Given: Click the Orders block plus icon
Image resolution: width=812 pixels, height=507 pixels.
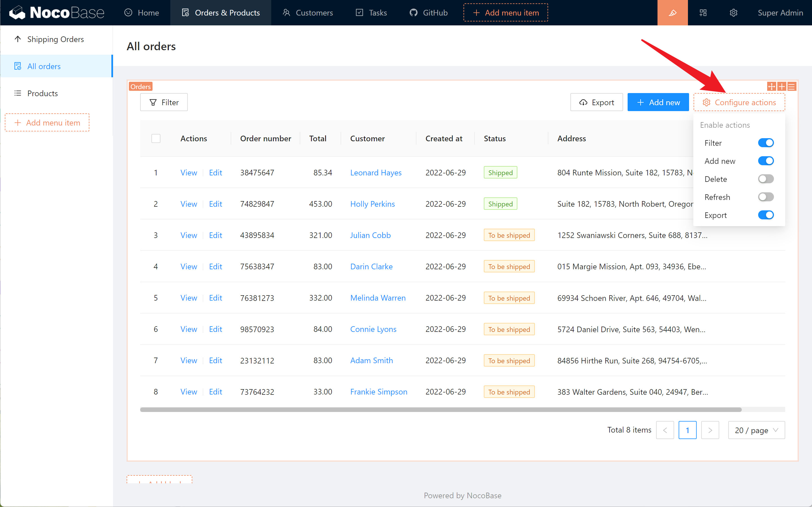Looking at the screenshot, I should (x=782, y=87).
